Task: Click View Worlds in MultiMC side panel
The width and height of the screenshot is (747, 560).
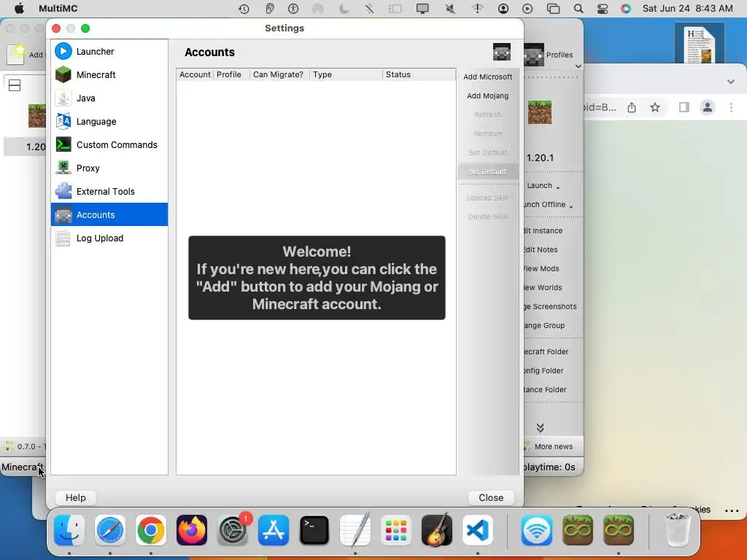Action: (x=543, y=288)
